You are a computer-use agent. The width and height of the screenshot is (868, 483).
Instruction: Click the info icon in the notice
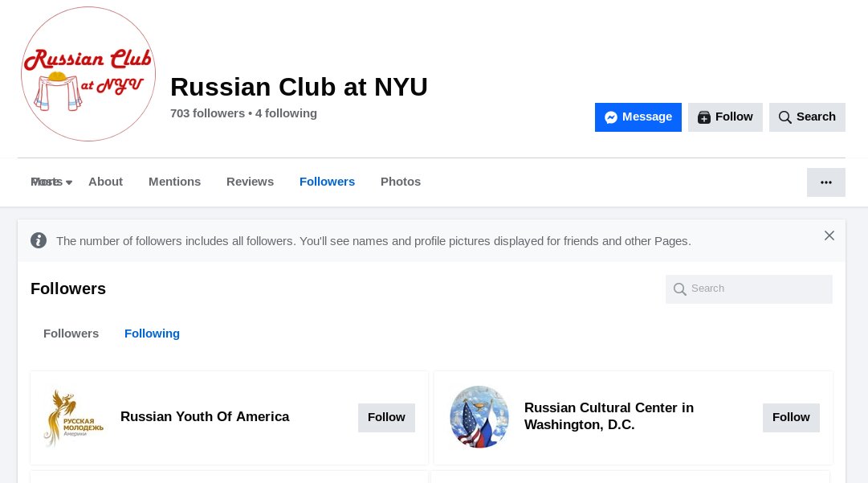pyautogui.click(x=39, y=240)
